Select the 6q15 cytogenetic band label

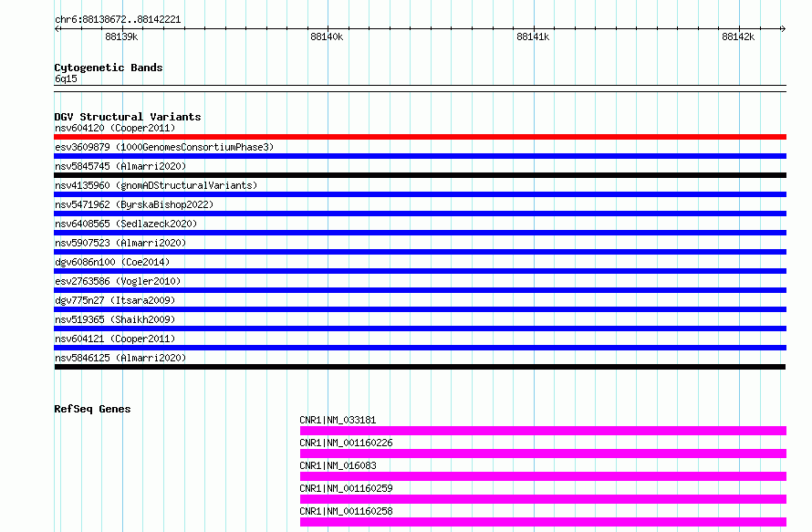(x=66, y=78)
